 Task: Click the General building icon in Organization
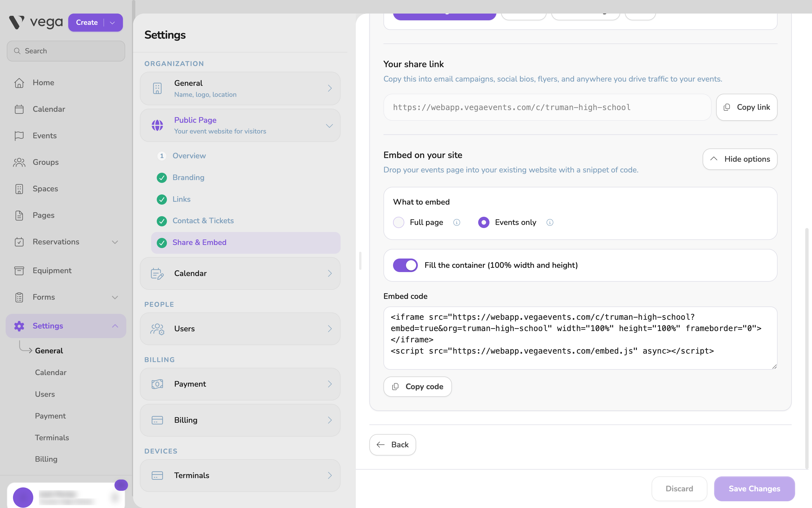[x=157, y=88]
